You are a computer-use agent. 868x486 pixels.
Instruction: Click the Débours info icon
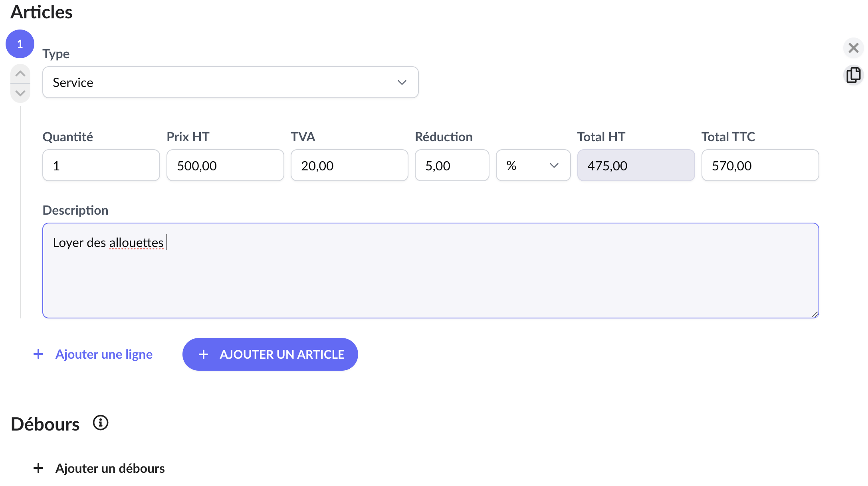pos(101,423)
